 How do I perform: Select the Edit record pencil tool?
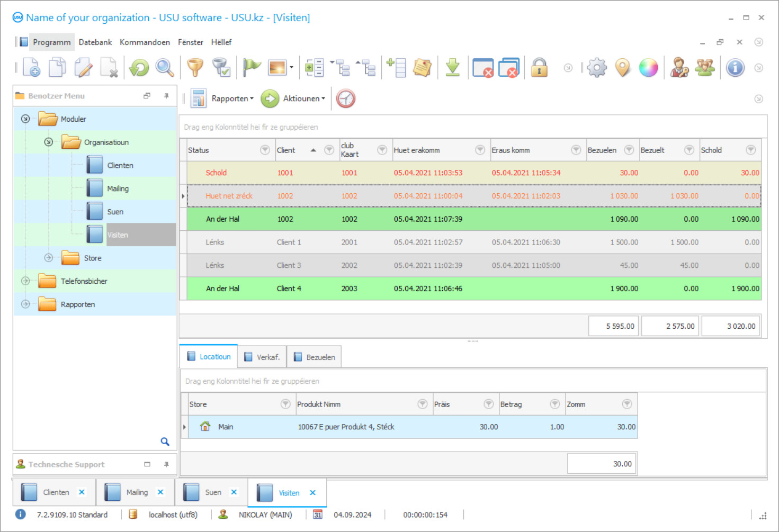click(x=83, y=67)
